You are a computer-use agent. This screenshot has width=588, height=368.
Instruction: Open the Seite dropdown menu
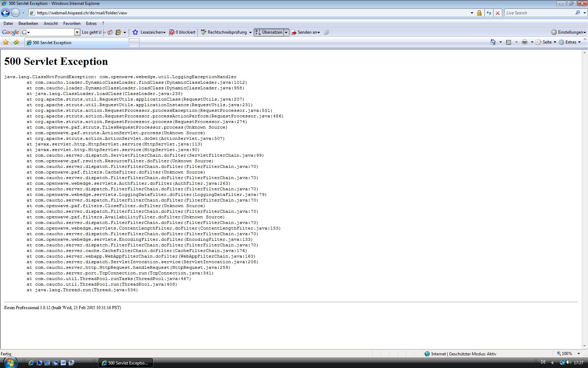[x=546, y=42]
